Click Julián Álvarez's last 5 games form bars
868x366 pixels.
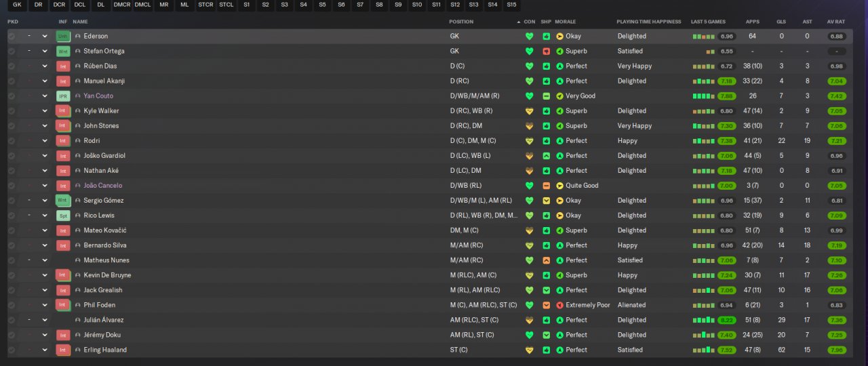(x=703, y=320)
